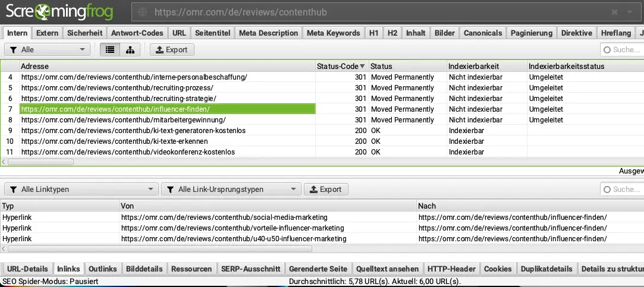
Task: Open the Quelltext ansehen tab
Action: (387, 269)
